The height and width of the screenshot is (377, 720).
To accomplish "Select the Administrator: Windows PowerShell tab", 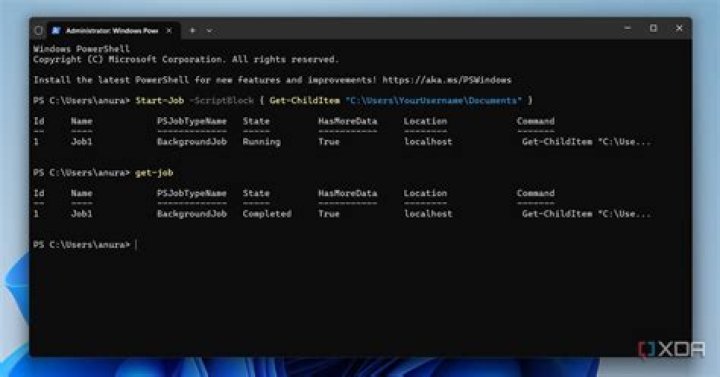I will pyautogui.click(x=112, y=30).
